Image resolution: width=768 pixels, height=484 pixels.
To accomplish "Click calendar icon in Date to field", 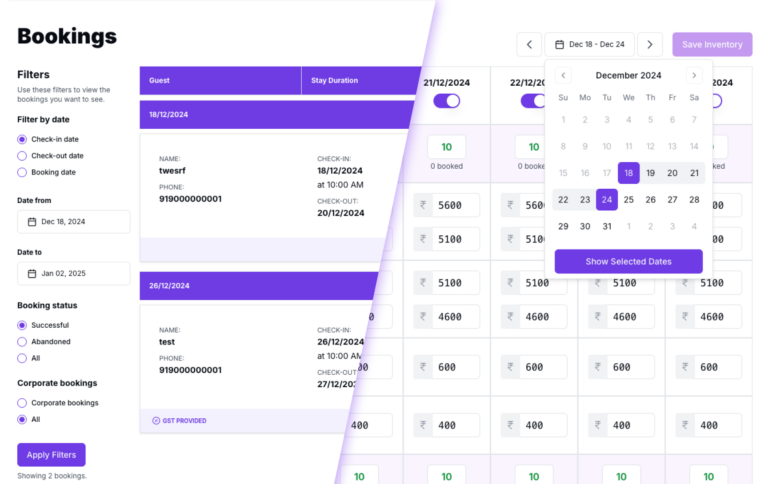I will 32,273.
